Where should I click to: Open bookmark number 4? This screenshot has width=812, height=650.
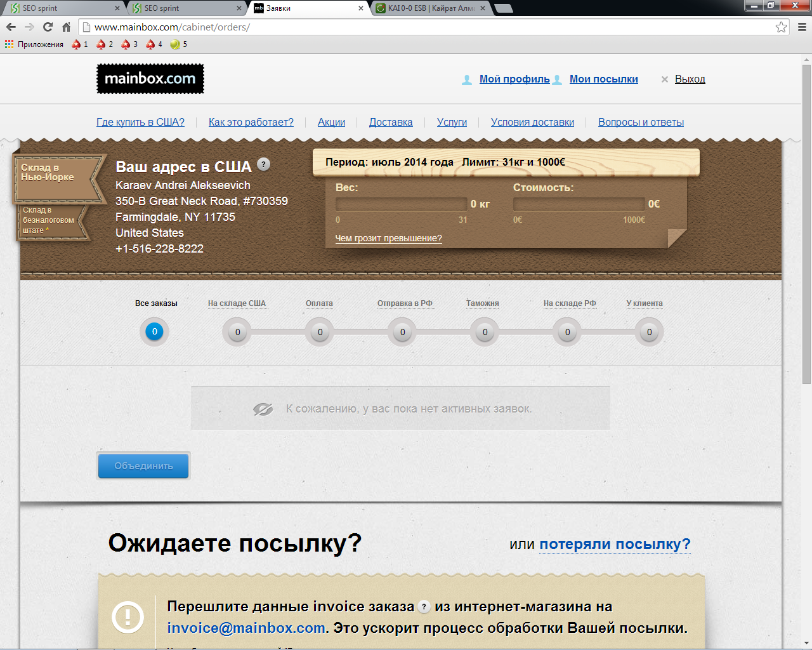pyautogui.click(x=154, y=44)
